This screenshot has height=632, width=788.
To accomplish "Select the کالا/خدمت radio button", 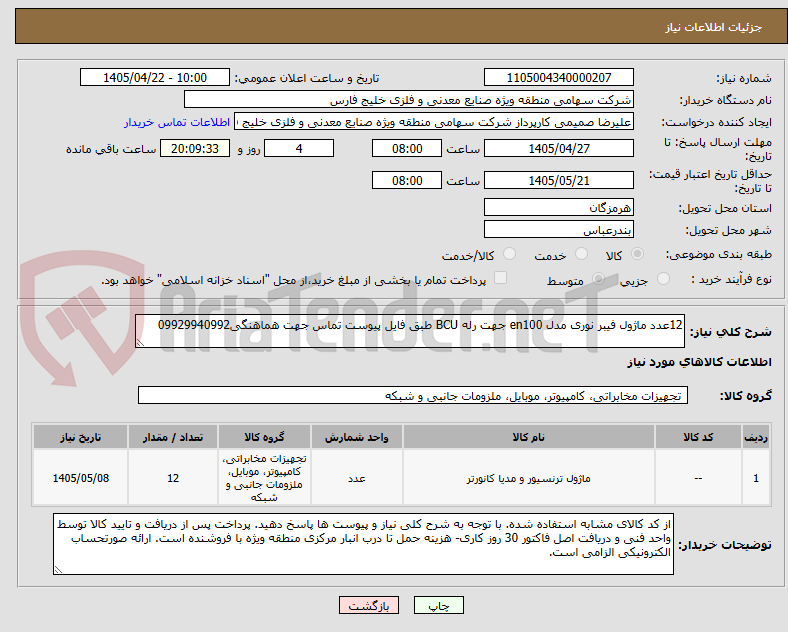I will (x=509, y=254).
